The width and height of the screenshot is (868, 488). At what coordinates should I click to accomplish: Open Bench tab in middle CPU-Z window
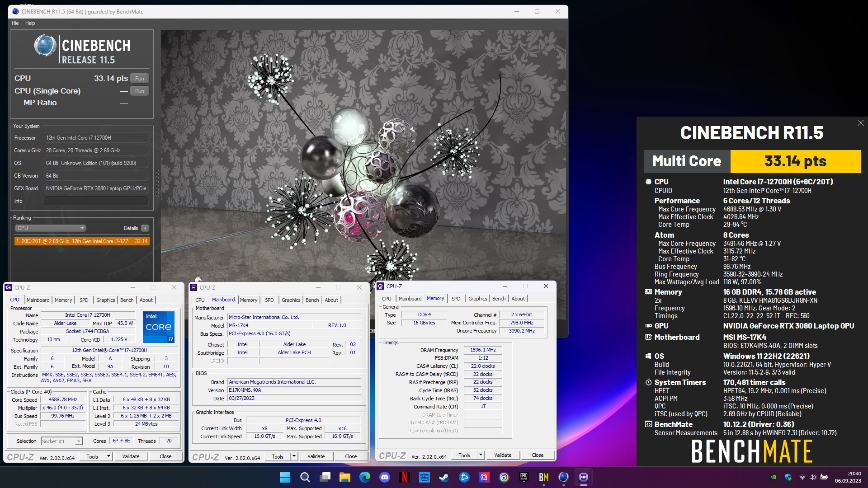312,300
